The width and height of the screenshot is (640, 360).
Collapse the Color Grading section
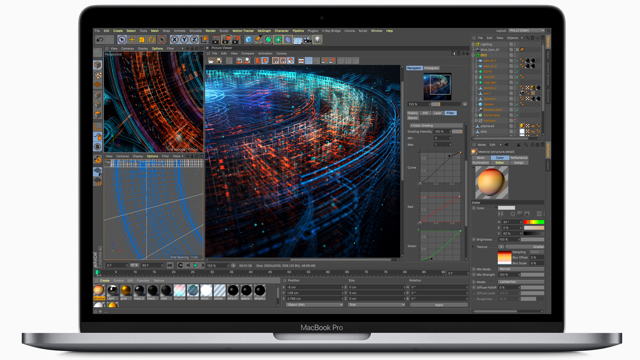tap(436, 126)
